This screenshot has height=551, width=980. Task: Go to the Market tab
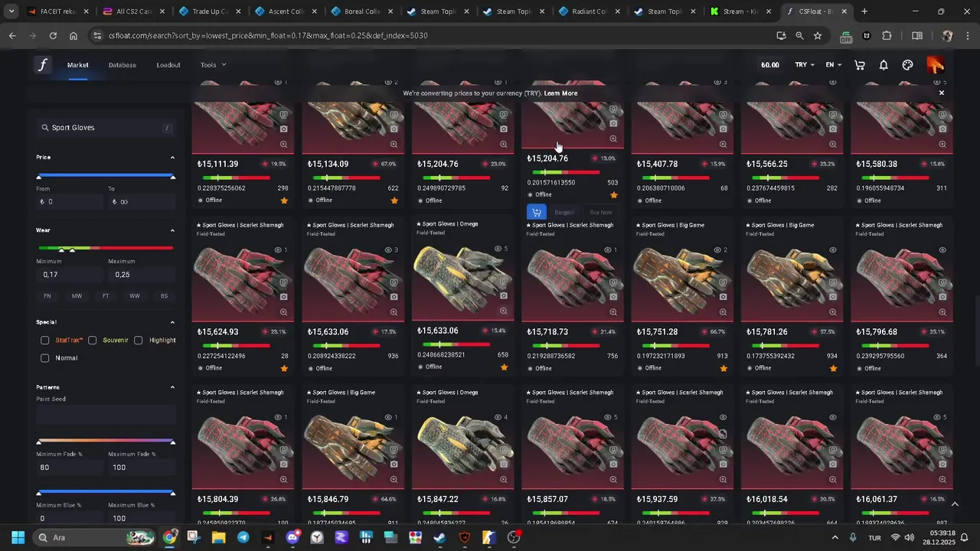pyautogui.click(x=78, y=65)
